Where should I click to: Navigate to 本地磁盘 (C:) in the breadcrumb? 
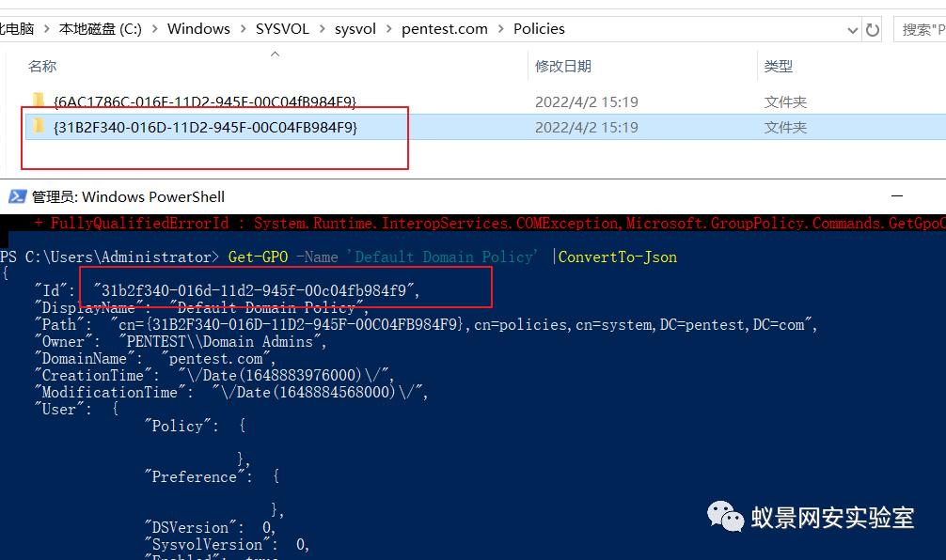(x=100, y=29)
